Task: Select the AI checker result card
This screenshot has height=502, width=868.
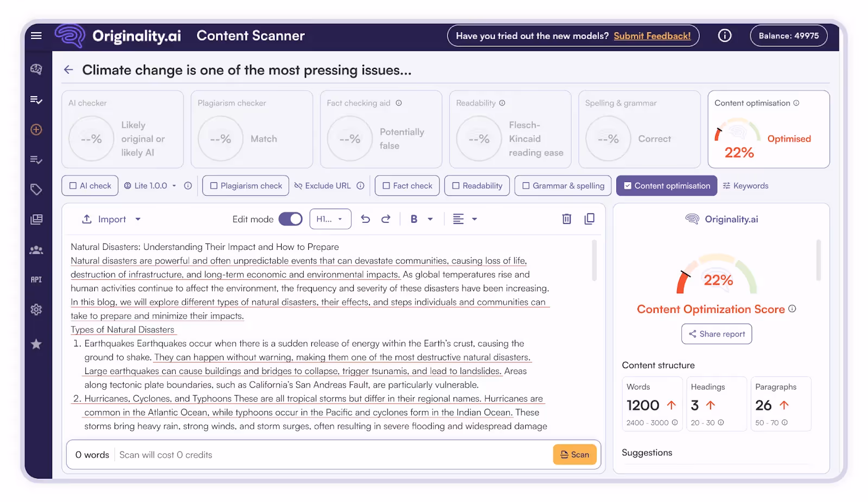Action: tap(123, 129)
